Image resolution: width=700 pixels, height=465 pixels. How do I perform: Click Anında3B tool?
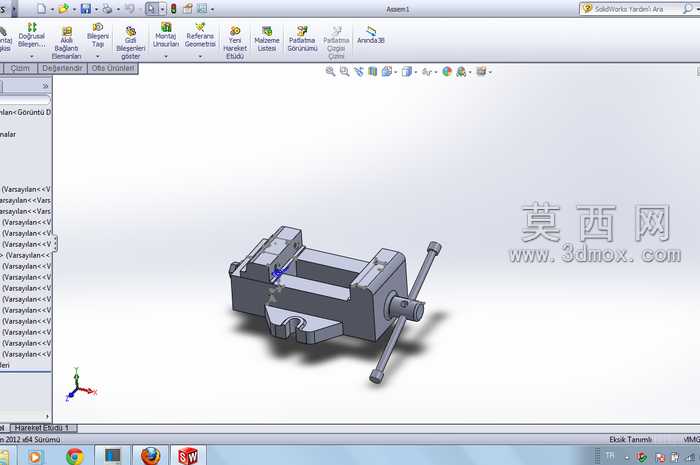point(371,35)
